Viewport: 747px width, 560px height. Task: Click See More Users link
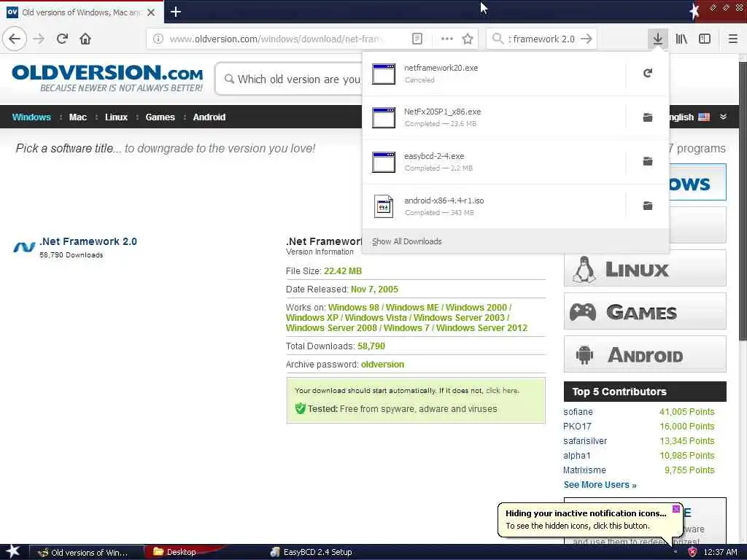click(x=600, y=485)
